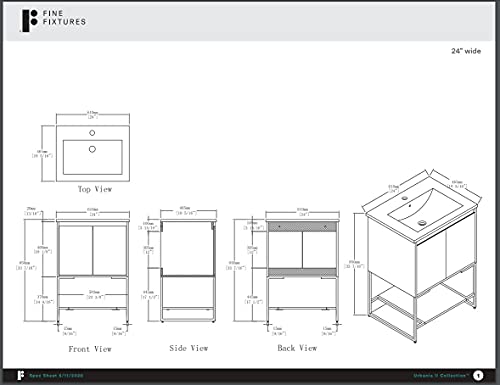Click the left door in Front View drawing
The height and width of the screenshot is (385, 500).
click(x=76, y=250)
